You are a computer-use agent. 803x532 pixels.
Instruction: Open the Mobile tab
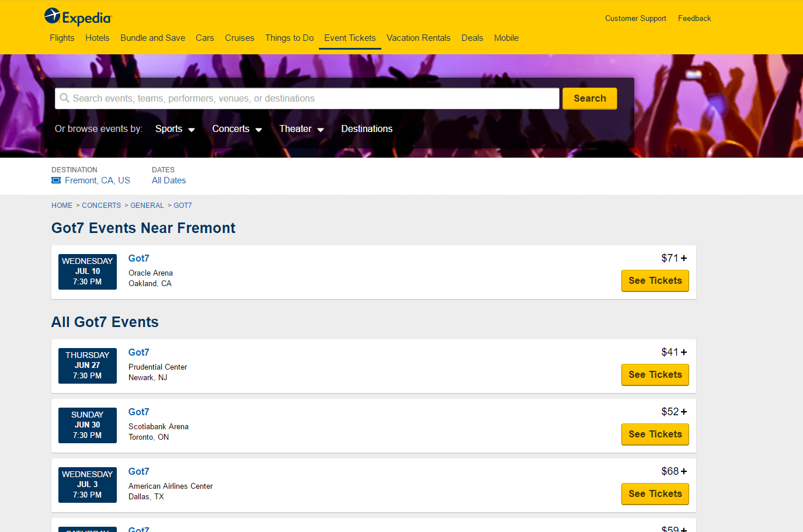point(506,38)
